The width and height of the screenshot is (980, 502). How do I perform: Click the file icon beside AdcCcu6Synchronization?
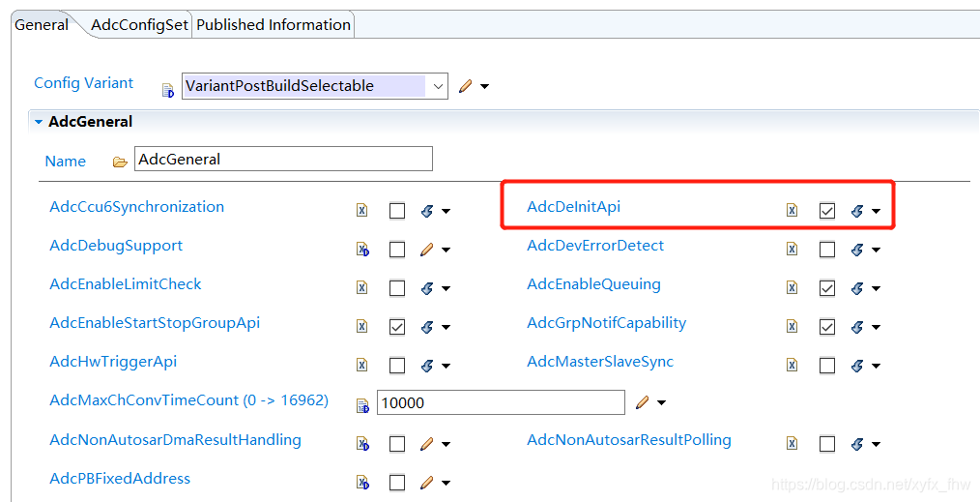pos(361,211)
